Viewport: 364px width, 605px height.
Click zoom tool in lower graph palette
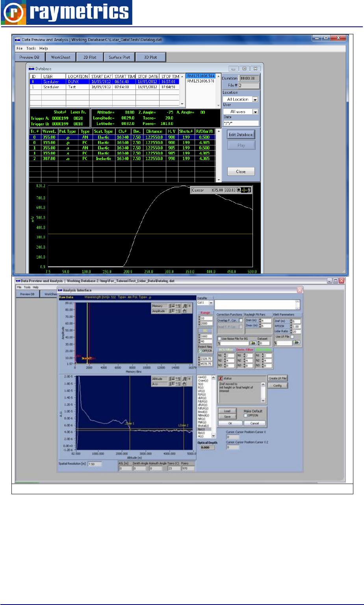click(185, 378)
